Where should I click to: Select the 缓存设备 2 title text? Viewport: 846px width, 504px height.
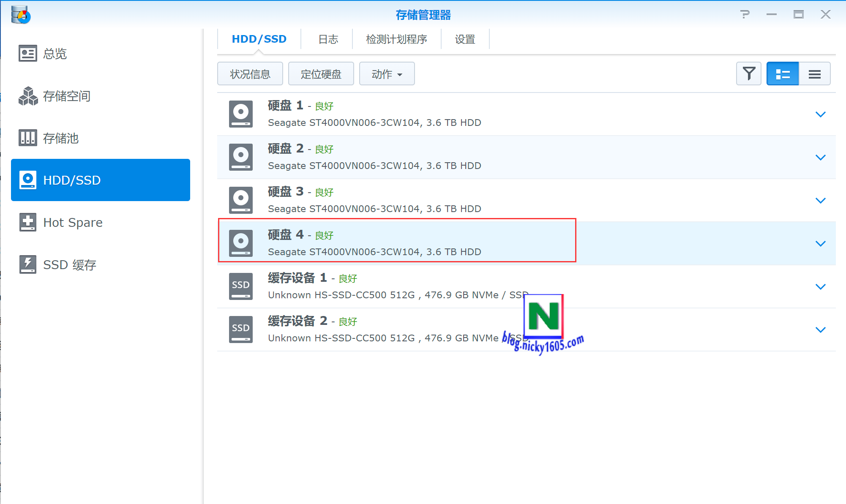click(297, 321)
